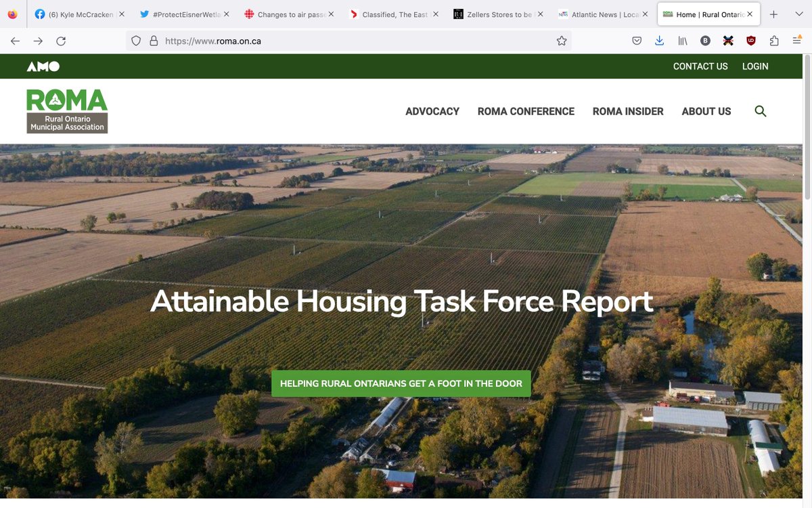Image resolution: width=812 pixels, height=508 pixels.
Task: Close the Zellers Stores tab
Action: coord(540,14)
